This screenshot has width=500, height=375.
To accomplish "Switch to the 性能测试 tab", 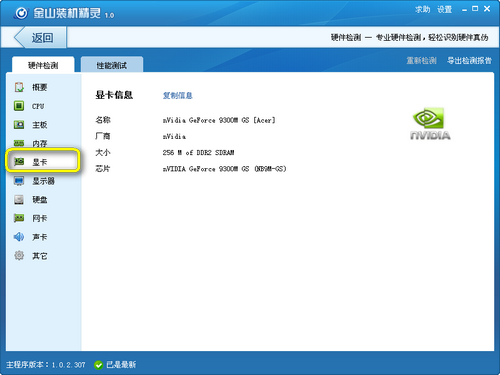I will 112,65.
